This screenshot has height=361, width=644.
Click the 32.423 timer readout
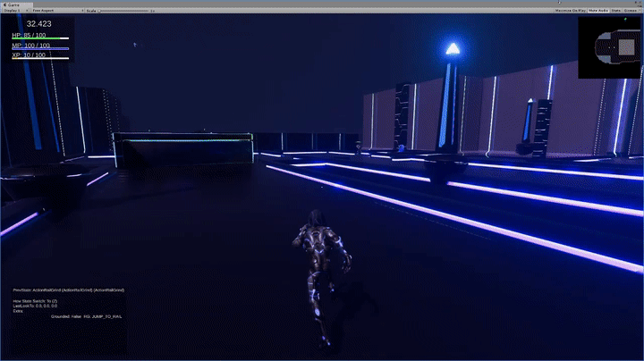(x=38, y=24)
